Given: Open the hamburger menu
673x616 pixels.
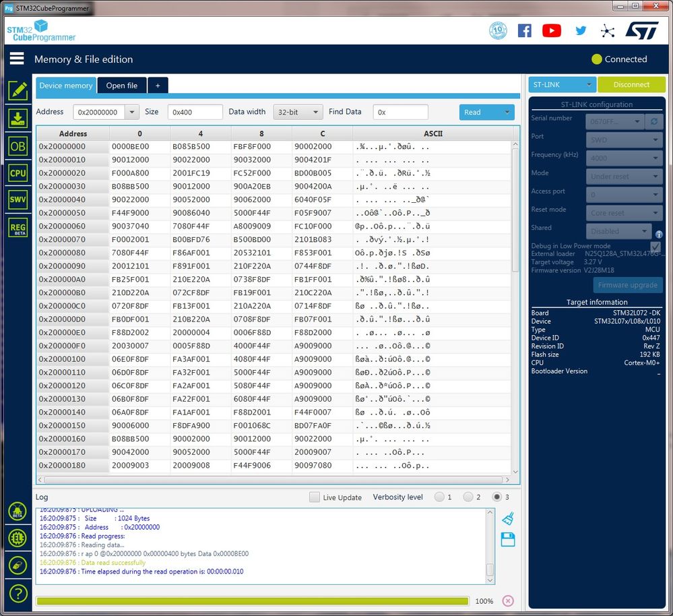Looking at the screenshot, I should click(17, 59).
